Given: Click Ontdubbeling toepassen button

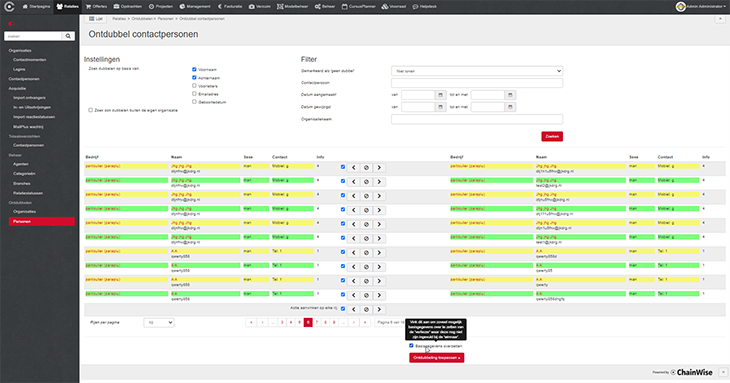Looking at the screenshot, I should (x=437, y=358).
